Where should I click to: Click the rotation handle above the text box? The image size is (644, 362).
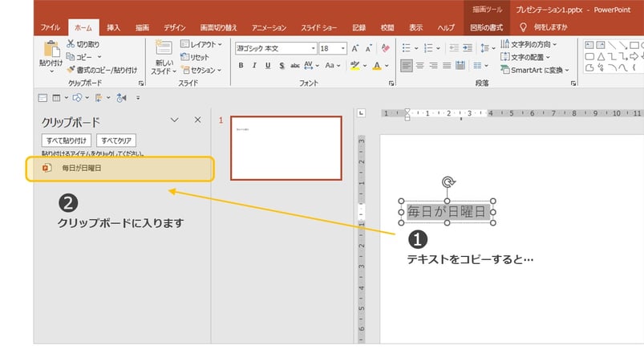(x=448, y=181)
